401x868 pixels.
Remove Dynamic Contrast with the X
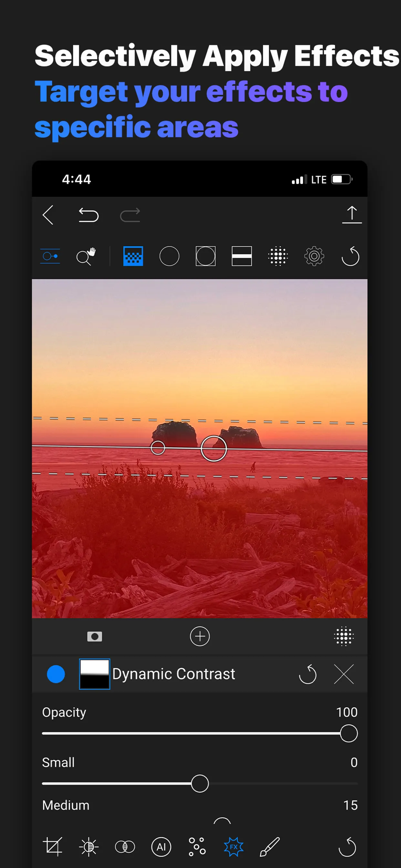pyautogui.click(x=344, y=674)
